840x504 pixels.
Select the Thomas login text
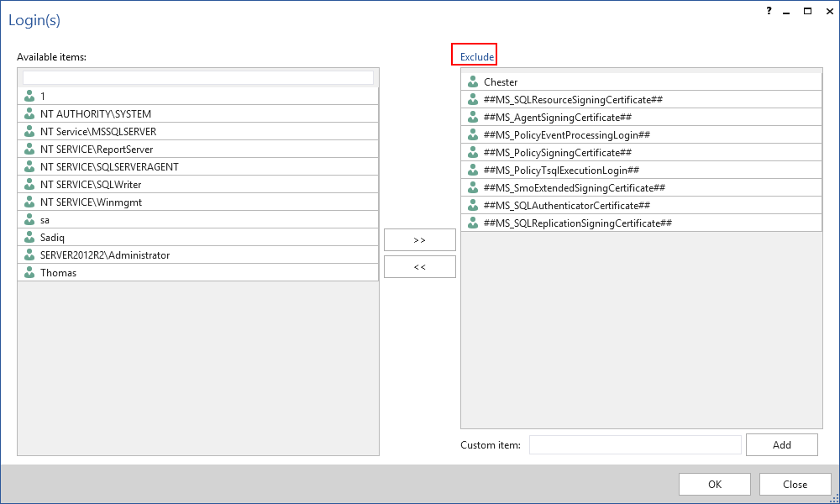(59, 273)
